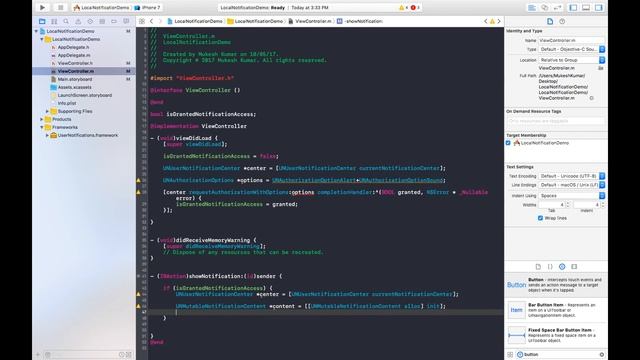
Task: Go forward in editor history
Action: click(x=160, y=21)
